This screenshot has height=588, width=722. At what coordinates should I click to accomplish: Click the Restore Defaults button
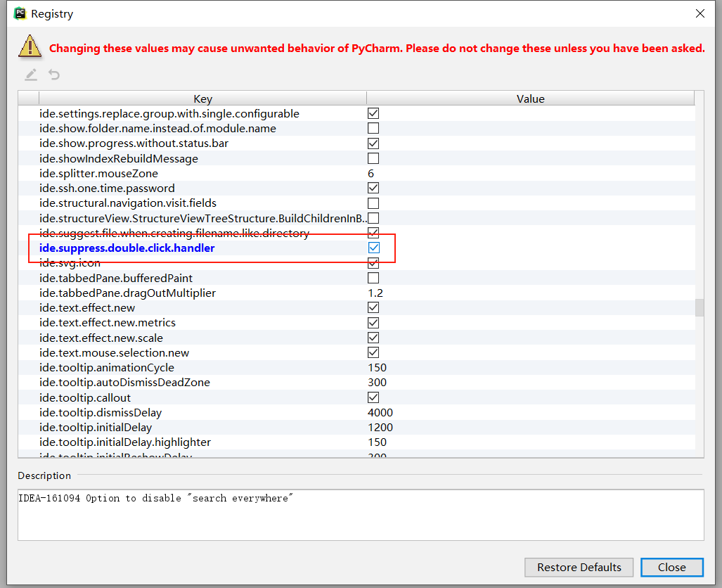579,568
